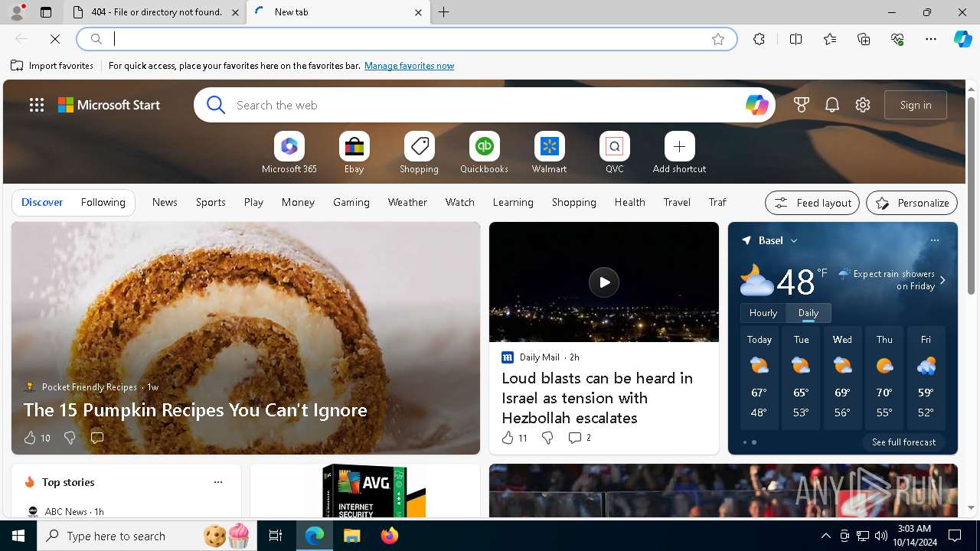This screenshot has width=980, height=551.
Task: Stop loading the page
Action: (x=55, y=39)
